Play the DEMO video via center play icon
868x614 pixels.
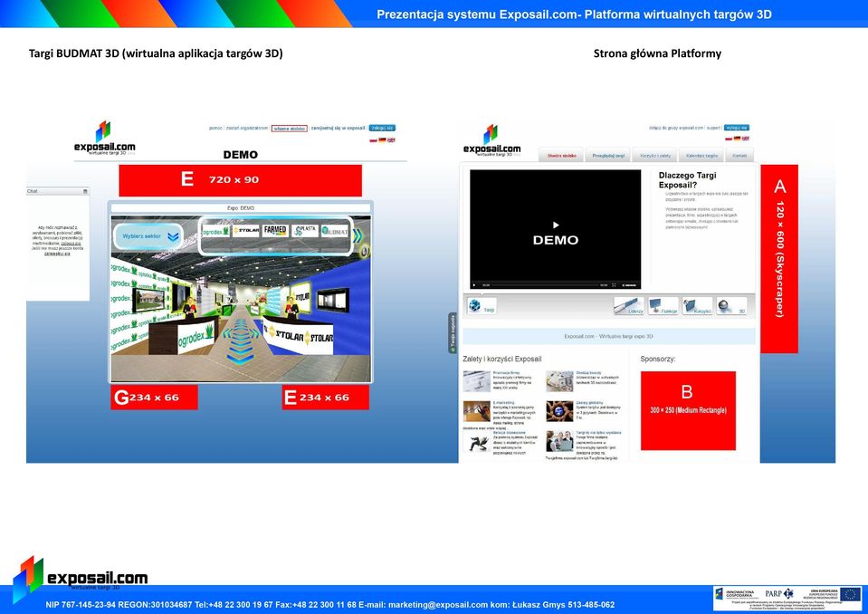click(556, 225)
